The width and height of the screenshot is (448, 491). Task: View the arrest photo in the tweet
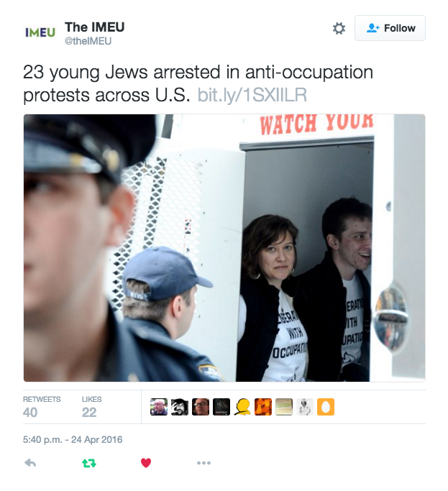pos(224,248)
